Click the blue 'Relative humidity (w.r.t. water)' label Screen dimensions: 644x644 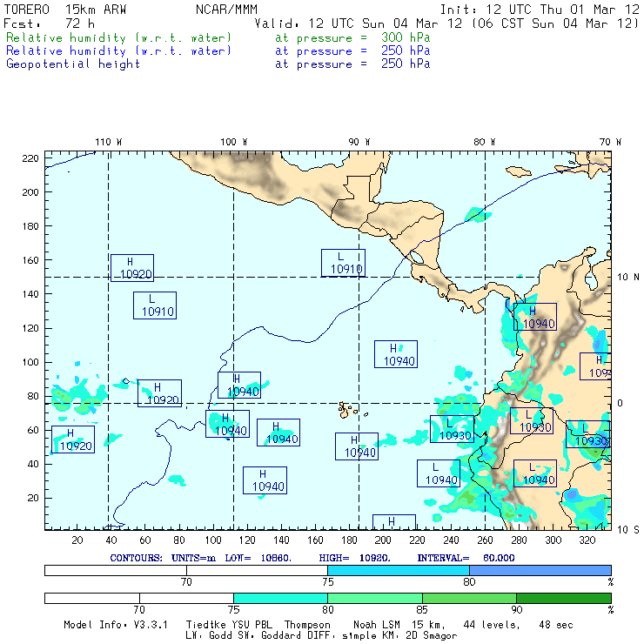pyautogui.click(x=118, y=51)
